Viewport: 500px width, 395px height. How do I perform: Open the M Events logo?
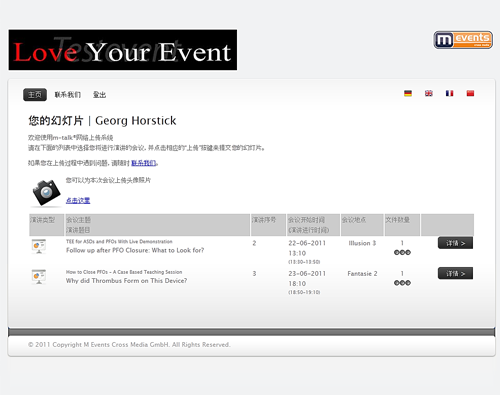(463, 40)
